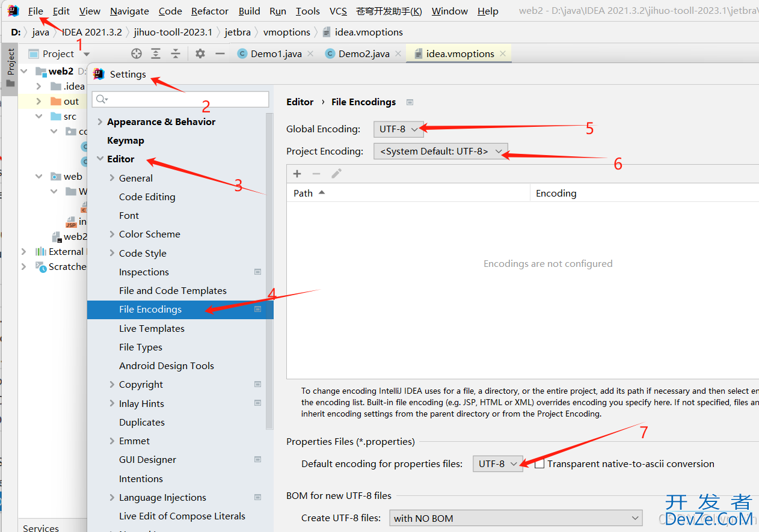Click project-level marker icon beside Inspections

click(258, 272)
